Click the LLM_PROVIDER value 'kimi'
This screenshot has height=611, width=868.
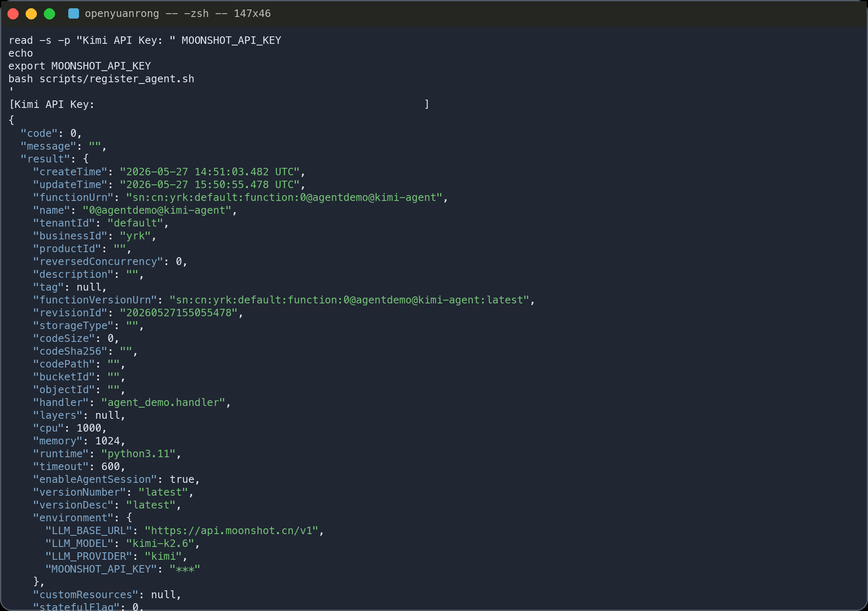click(163, 556)
